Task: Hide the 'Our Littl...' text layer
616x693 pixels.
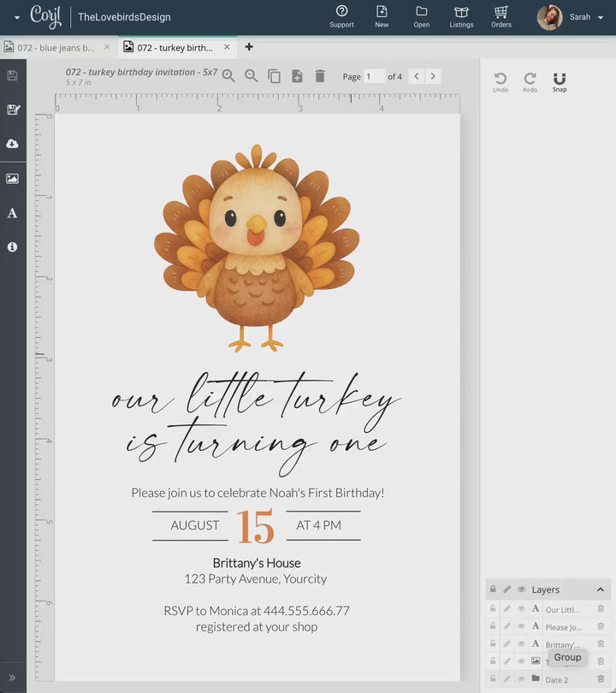Action: click(521, 609)
